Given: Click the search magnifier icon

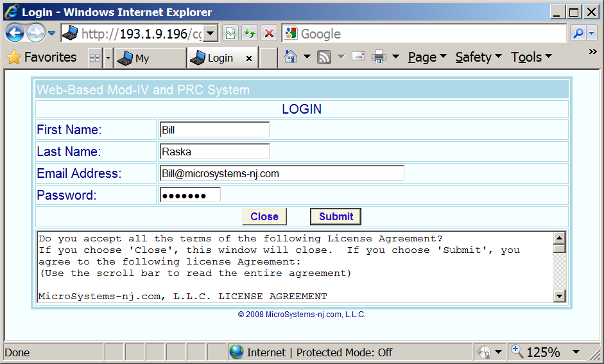Looking at the screenshot, I should 578,33.
